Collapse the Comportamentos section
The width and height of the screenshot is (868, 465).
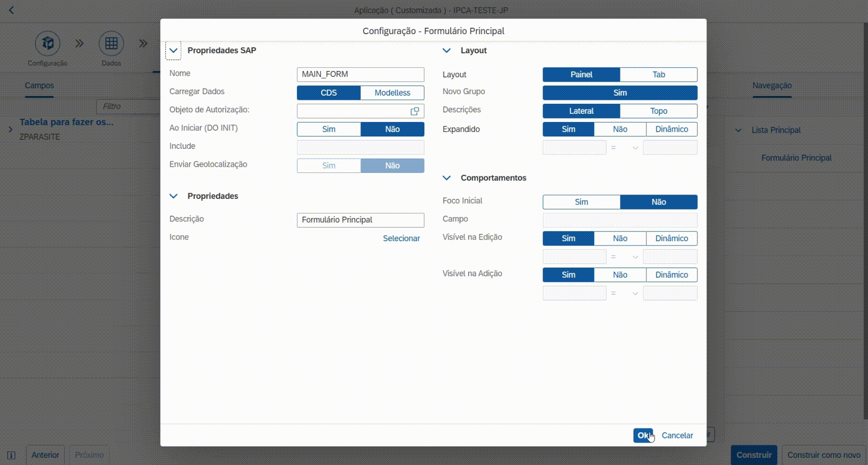pos(446,178)
